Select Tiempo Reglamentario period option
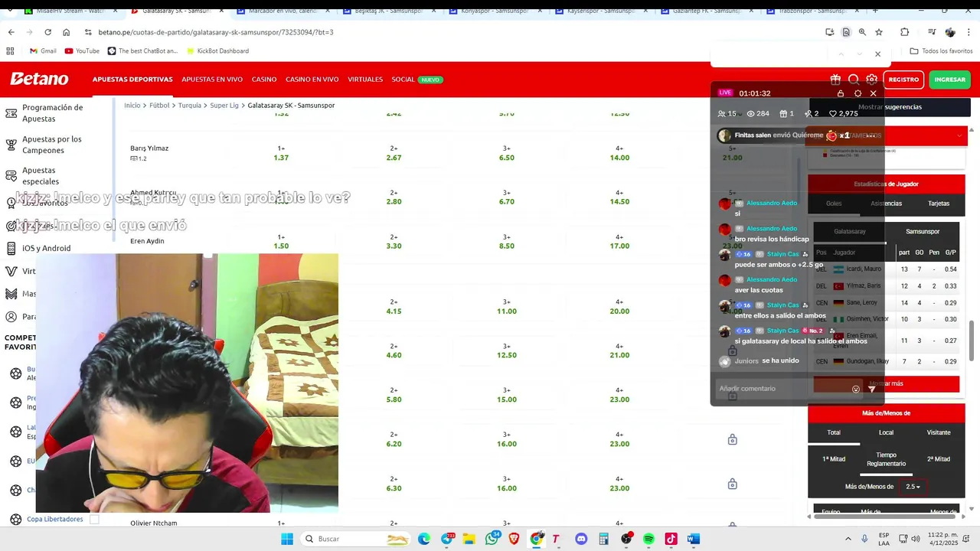The image size is (980, 551). (886, 459)
